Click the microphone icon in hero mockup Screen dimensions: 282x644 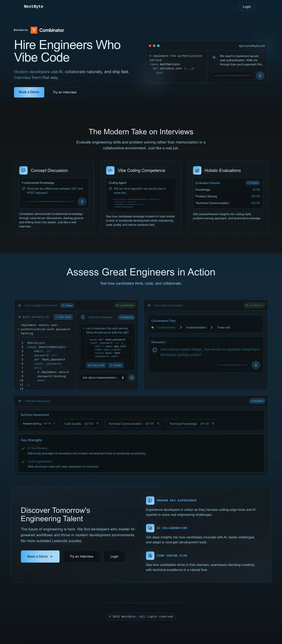click(x=260, y=76)
